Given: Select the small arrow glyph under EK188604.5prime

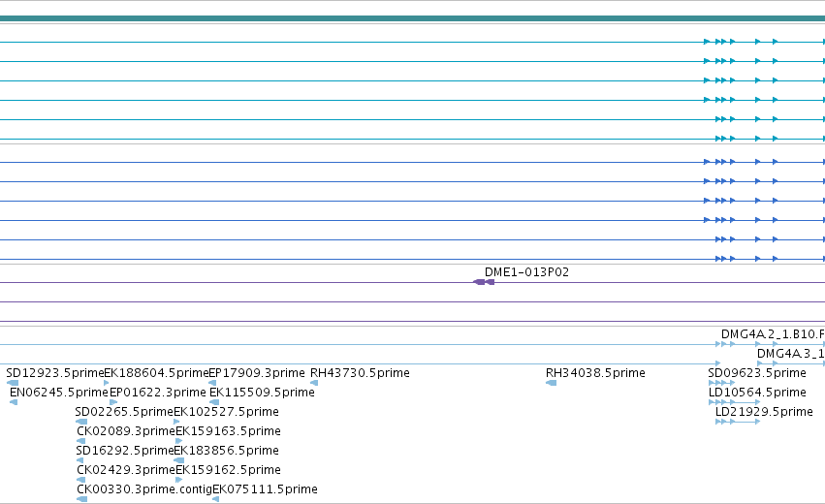Looking at the screenshot, I should pyautogui.click(x=107, y=383).
